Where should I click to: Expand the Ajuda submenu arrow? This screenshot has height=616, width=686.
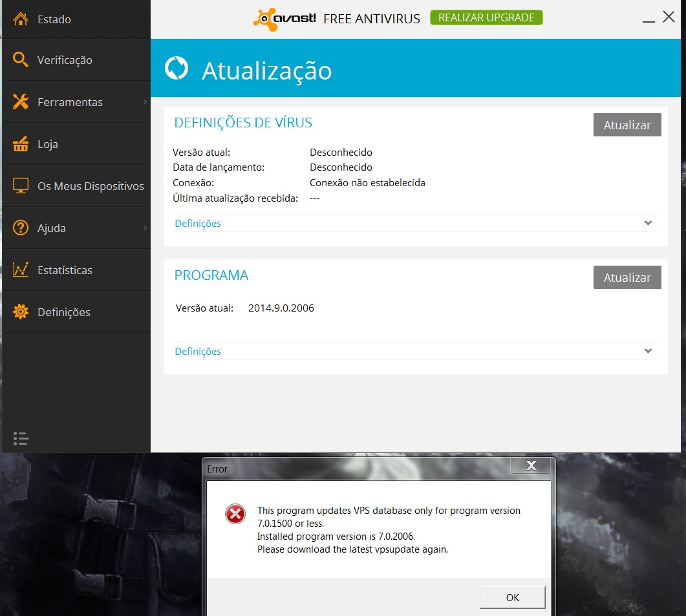pos(145,228)
